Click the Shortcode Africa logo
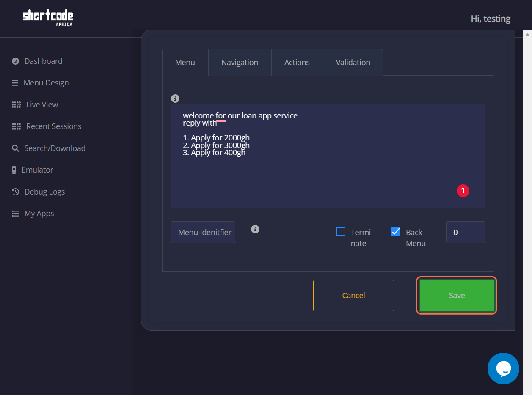This screenshot has width=532, height=395. pos(48,18)
